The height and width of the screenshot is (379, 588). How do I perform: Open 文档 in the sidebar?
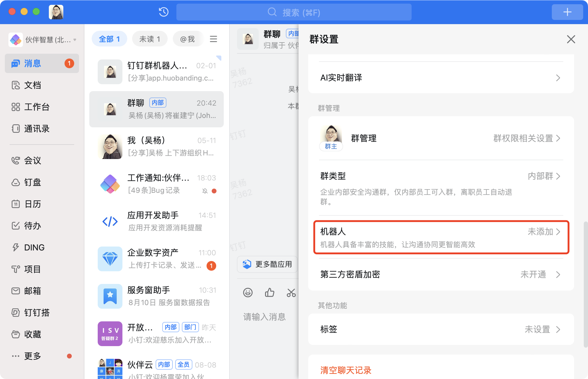[42, 85]
